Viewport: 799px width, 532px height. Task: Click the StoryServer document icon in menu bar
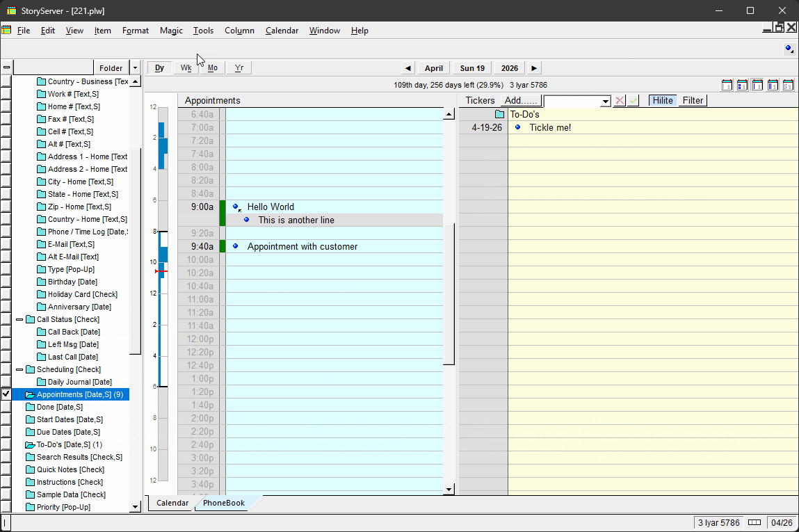pyautogui.click(x=7, y=30)
